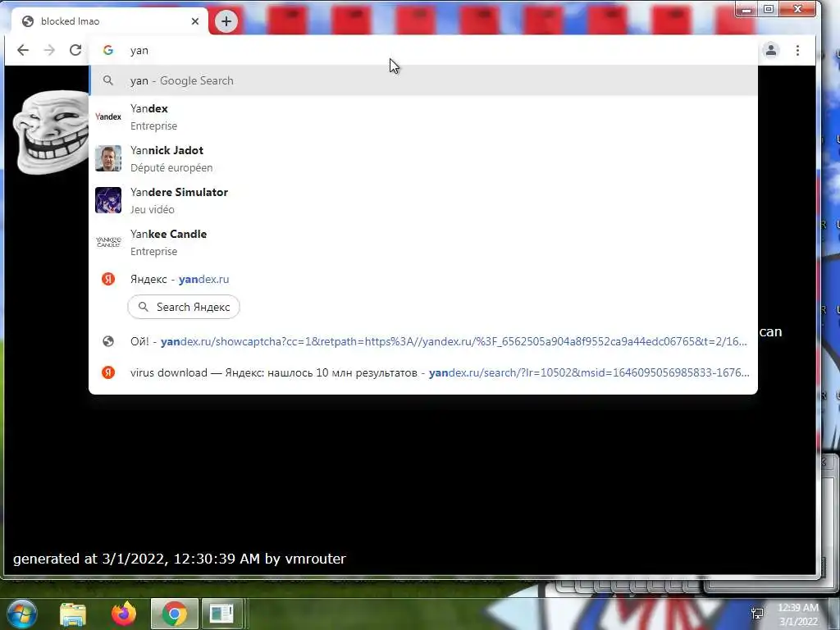
Task: Click the magnifier icon beside 'yan - Google Search'
Action: [x=108, y=80]
